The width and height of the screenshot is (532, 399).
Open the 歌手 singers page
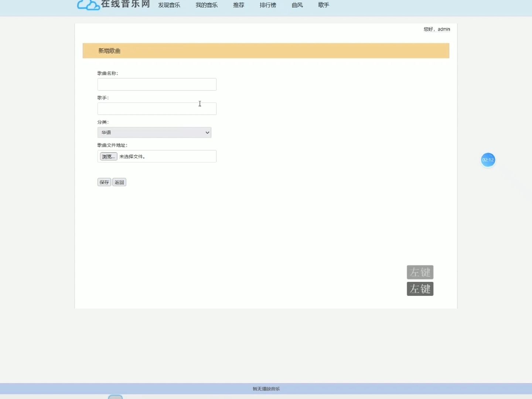tap(324, 5)
